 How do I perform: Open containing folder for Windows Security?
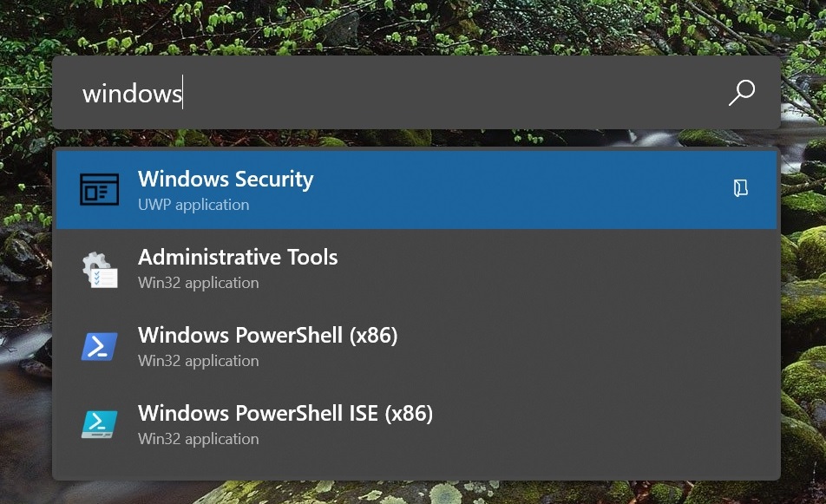point(740,187)
